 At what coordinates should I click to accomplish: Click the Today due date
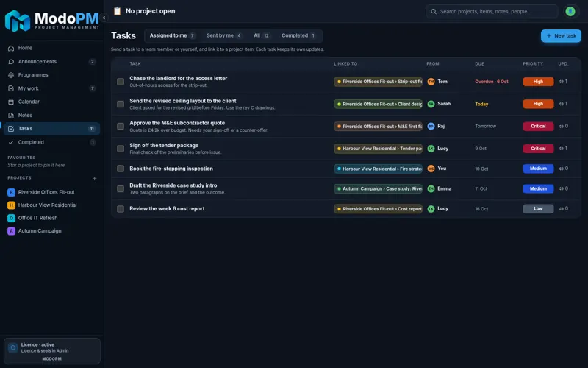click(x=481, y=104)
